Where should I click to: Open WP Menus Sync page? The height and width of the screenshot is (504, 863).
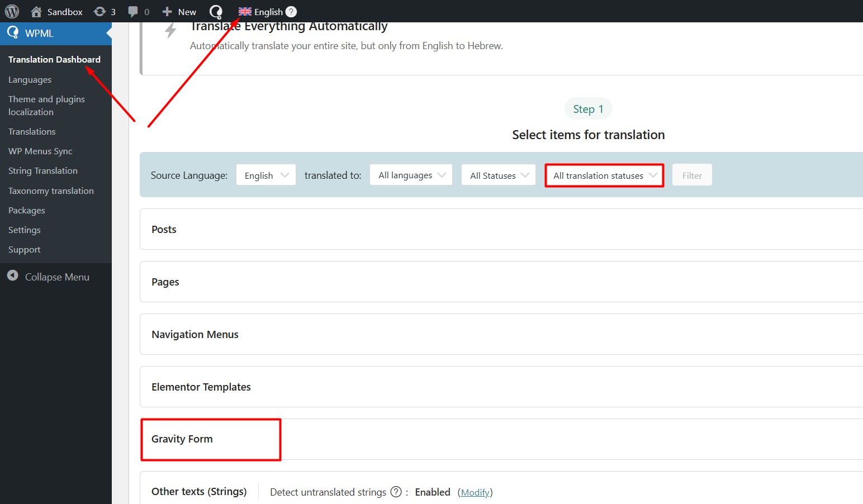coord(40,151)
